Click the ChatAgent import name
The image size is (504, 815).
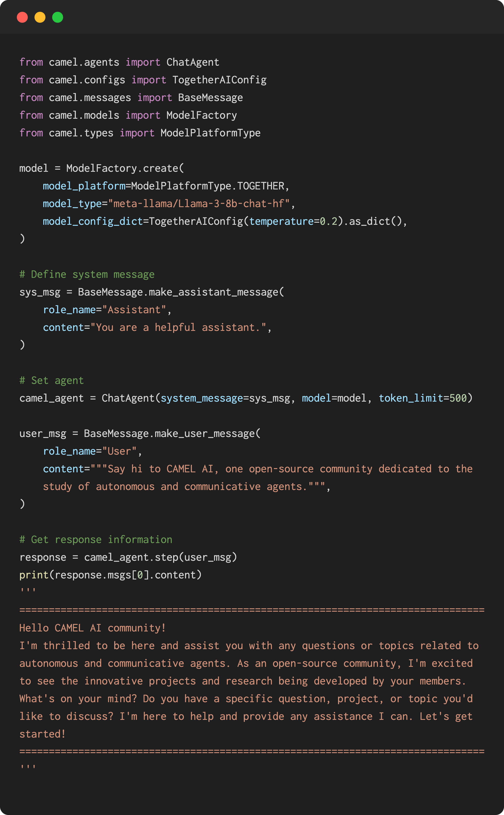(193, 62)
